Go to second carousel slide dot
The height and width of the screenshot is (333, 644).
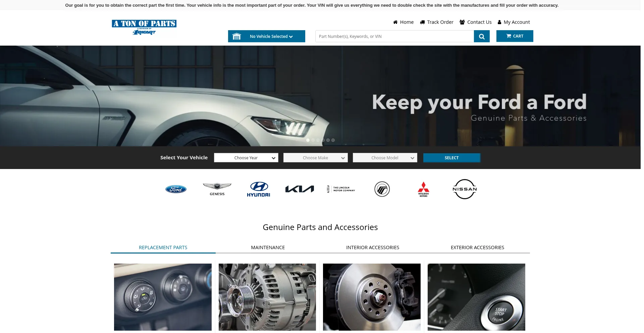click(313, 140)
